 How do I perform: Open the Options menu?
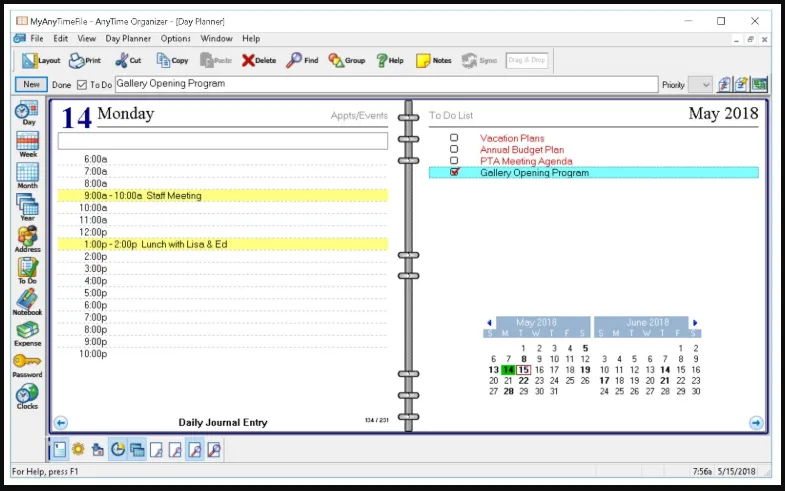(175, 39)
